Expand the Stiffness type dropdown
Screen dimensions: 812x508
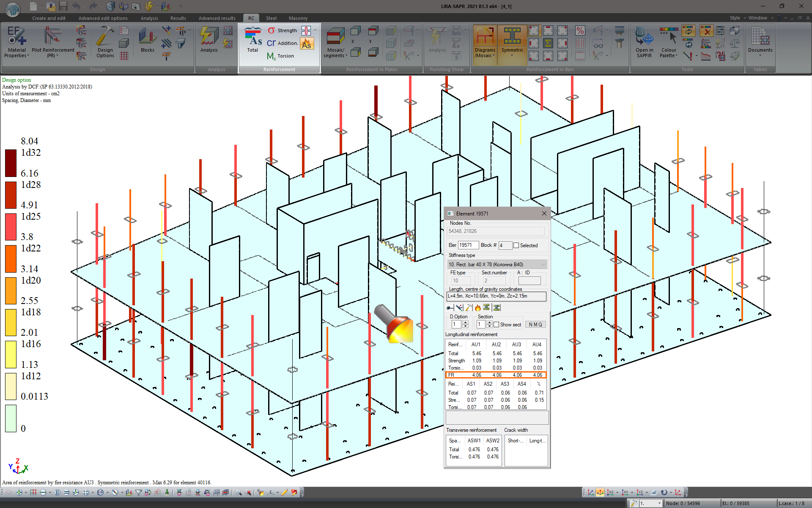point(543,265)
